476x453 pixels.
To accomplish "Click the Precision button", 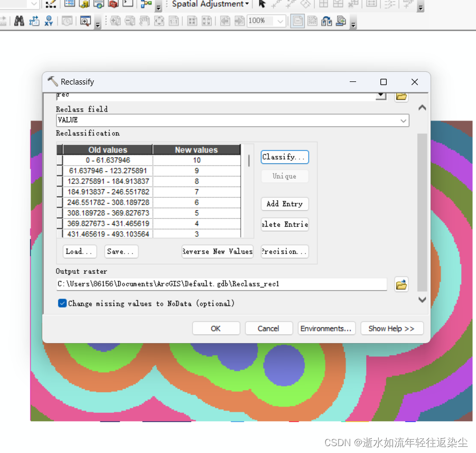I will coord(284,252).
